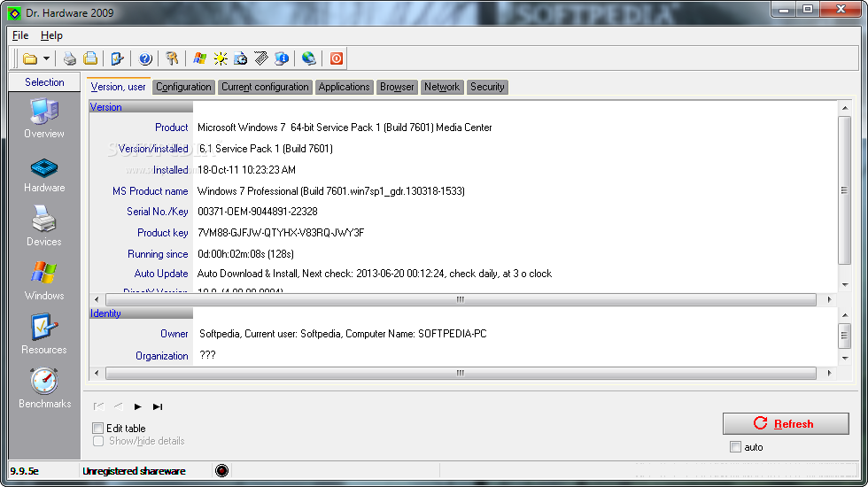Click the 9.9.5e version status text
The width and height of the screenshot is (868, 487).
[x=25, y=471]
